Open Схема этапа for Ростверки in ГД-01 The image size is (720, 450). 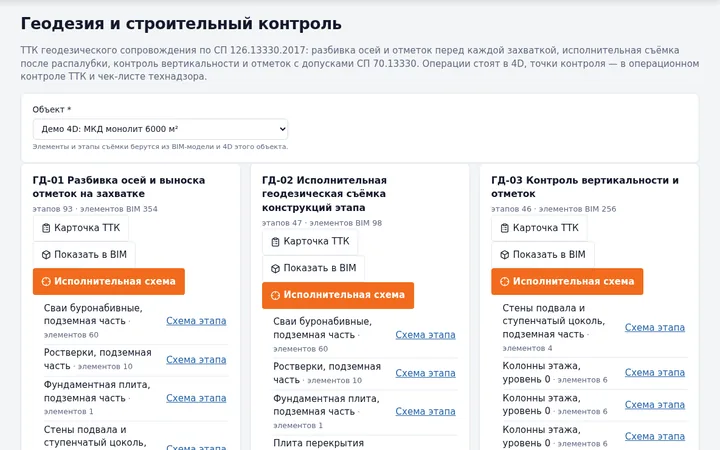pyautogui.click(x=196, y=360)
